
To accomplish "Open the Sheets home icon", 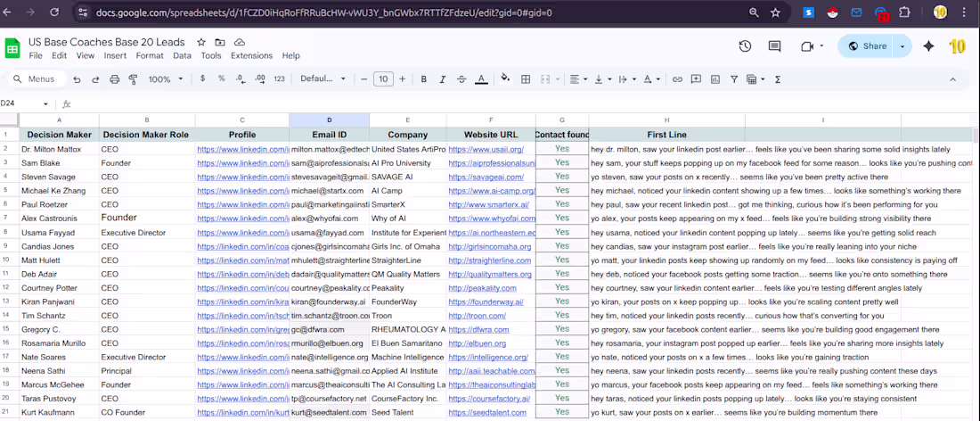I will [x=12, y=48].
